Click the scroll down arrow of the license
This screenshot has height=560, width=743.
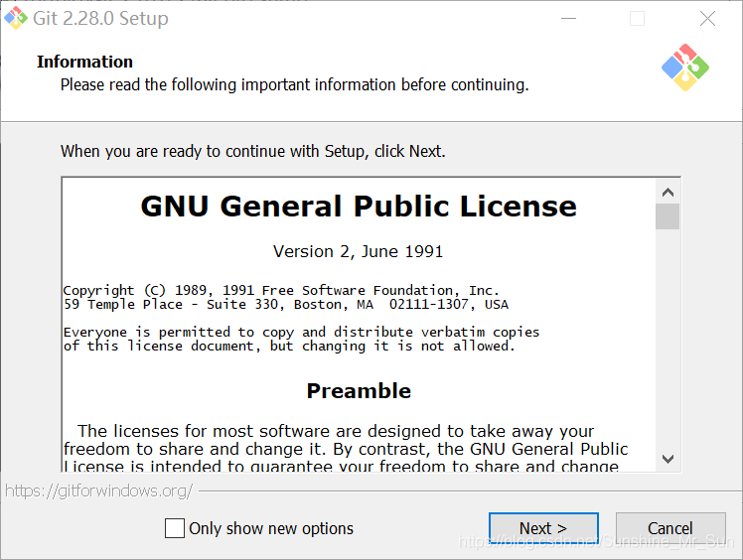(x=668, y=458)
